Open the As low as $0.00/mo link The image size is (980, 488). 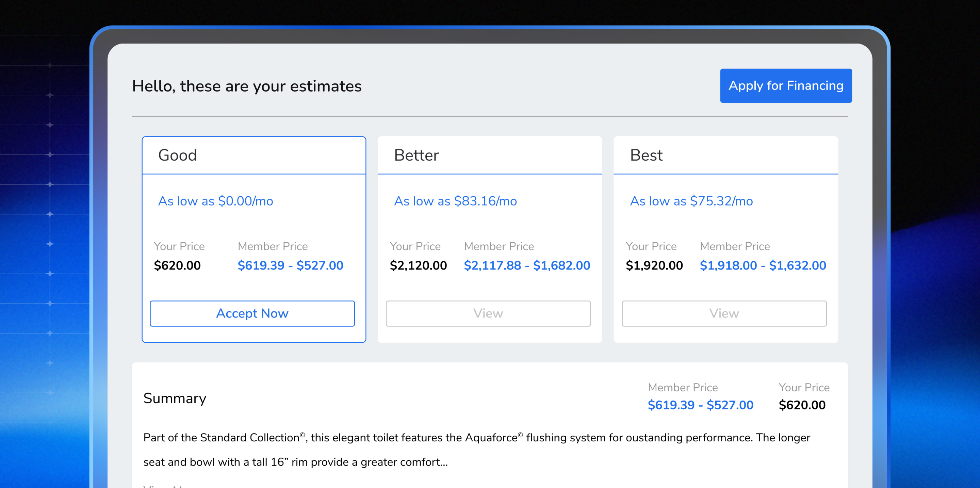[x=215, y=201]
